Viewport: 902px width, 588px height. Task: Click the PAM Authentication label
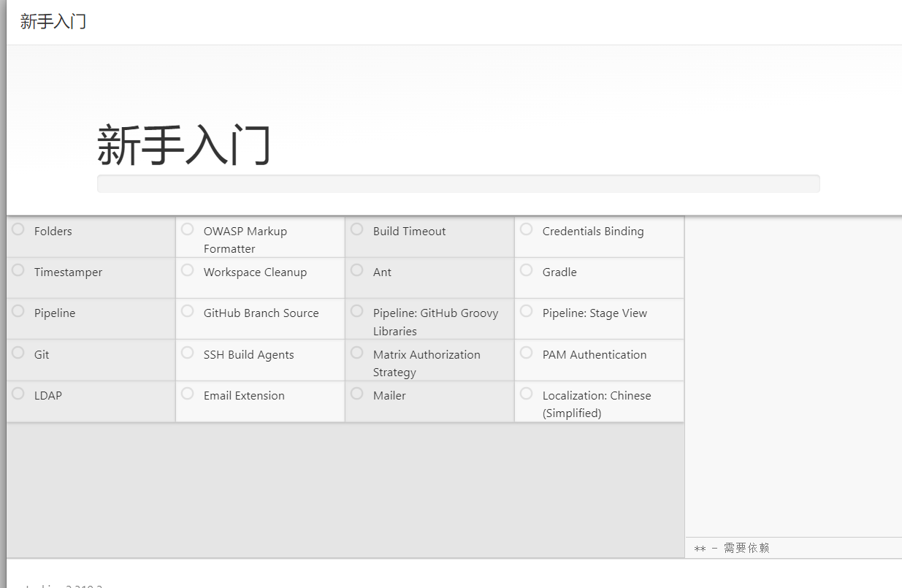(x=595, y=355)
